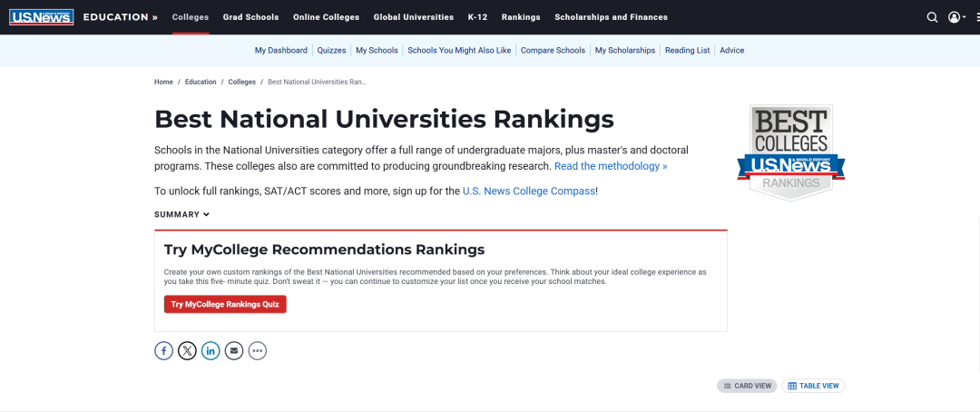Open the My Scholarships link

pyautogui.click(x=625, y=51)
